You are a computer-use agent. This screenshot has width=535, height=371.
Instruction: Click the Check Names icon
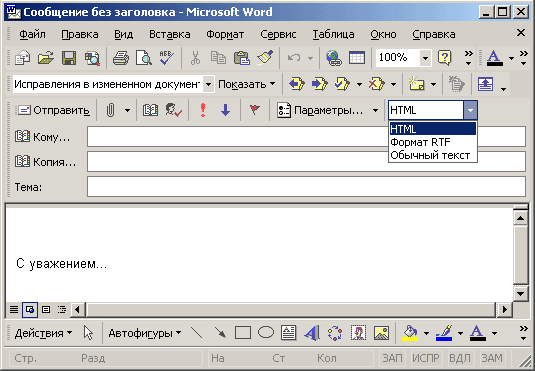(173, 110)
